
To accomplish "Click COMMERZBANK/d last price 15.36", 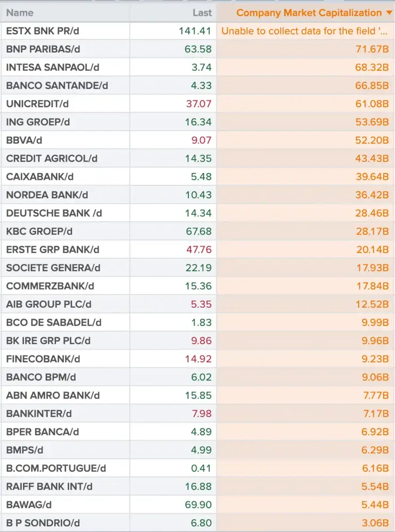I will coord(199,286).
